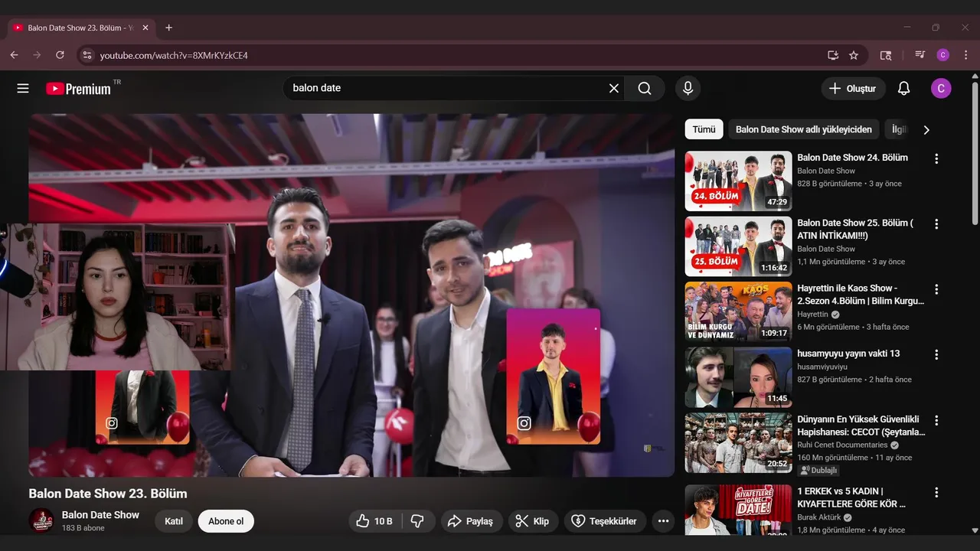Click the Oluştur create button
This screenshot has width=980, height=551.
pos(854,88)
